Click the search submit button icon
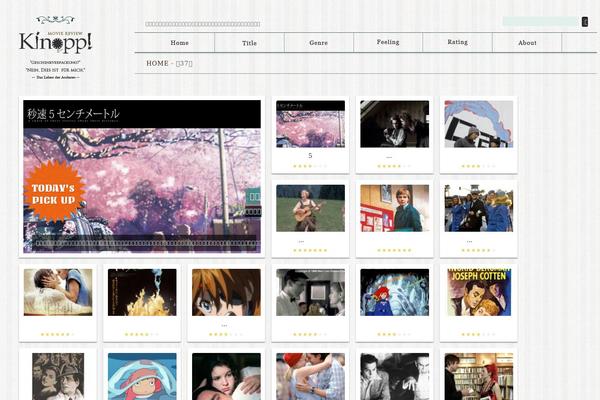This screenshot has width=600, height=400. point(585,22)
